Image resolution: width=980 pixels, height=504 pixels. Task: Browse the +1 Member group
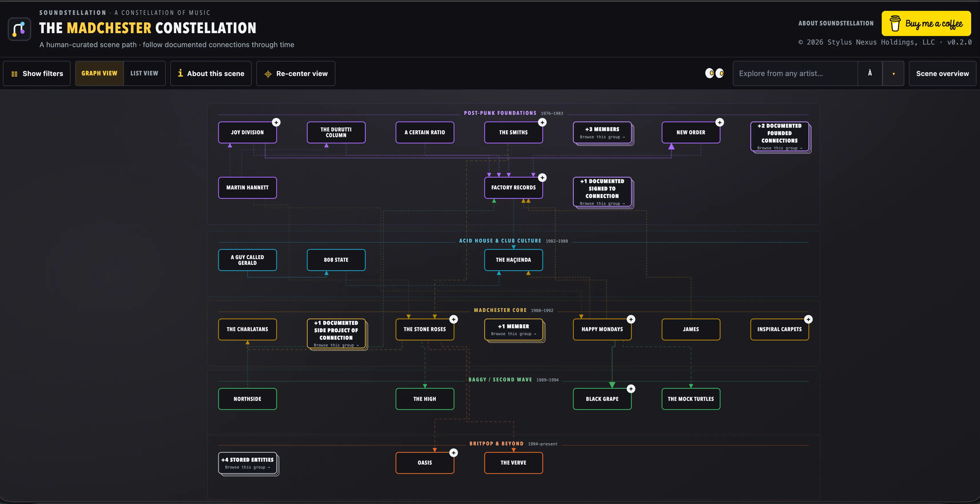click(514, 330)
